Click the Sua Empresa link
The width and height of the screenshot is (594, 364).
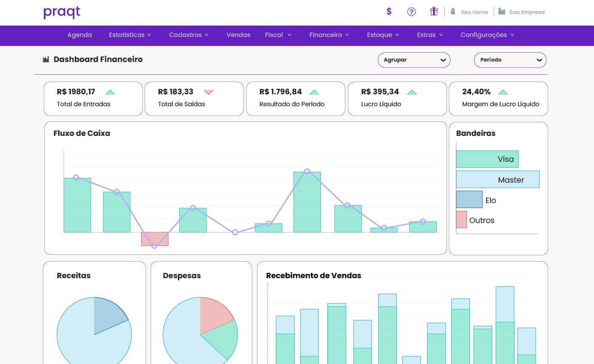[527, 12]
